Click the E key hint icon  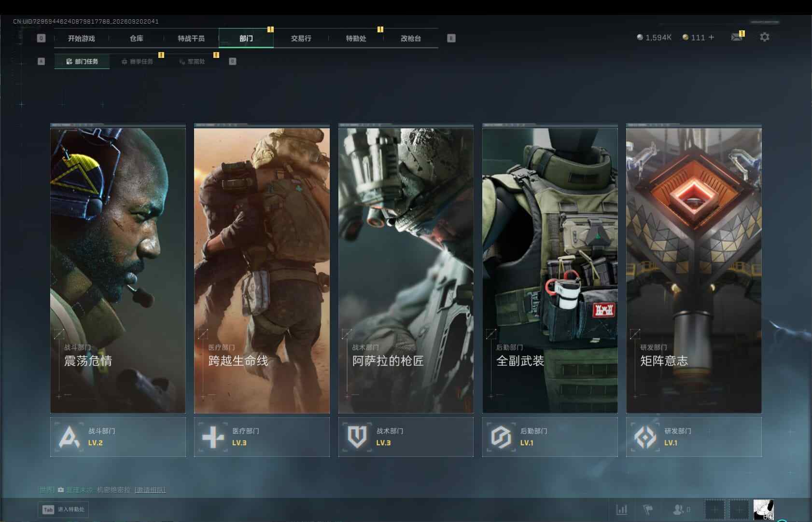pyautogui.click(x=451, y=38)
